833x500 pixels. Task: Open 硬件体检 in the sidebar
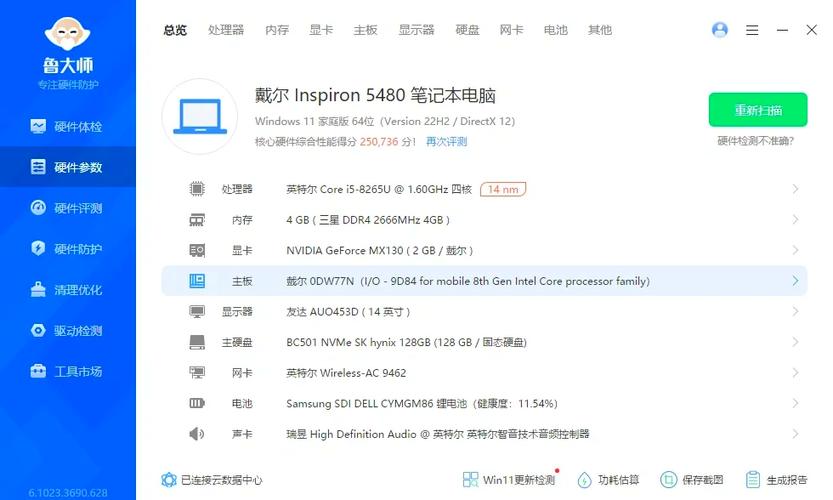point(67,126)
